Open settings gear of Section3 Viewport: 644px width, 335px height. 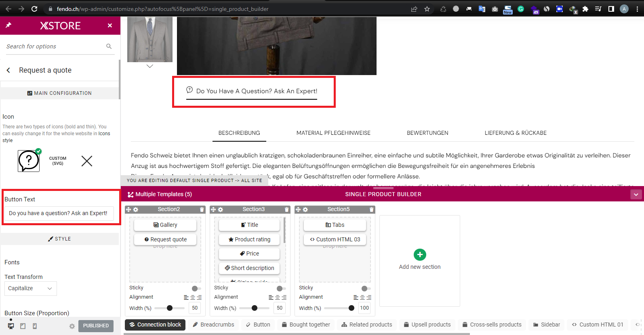[221, 209]
